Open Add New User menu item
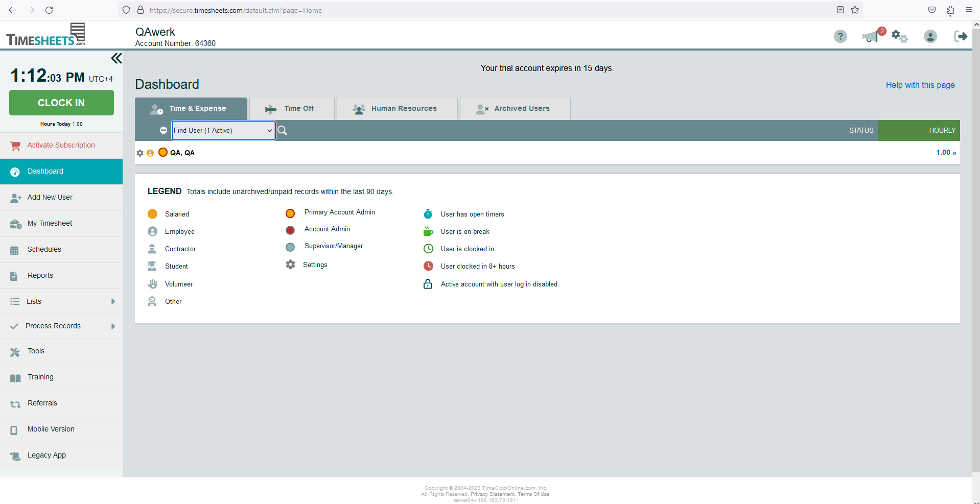The height and width of the screenshot is (504, 980). pyautogui.click(x=61, y=198)
